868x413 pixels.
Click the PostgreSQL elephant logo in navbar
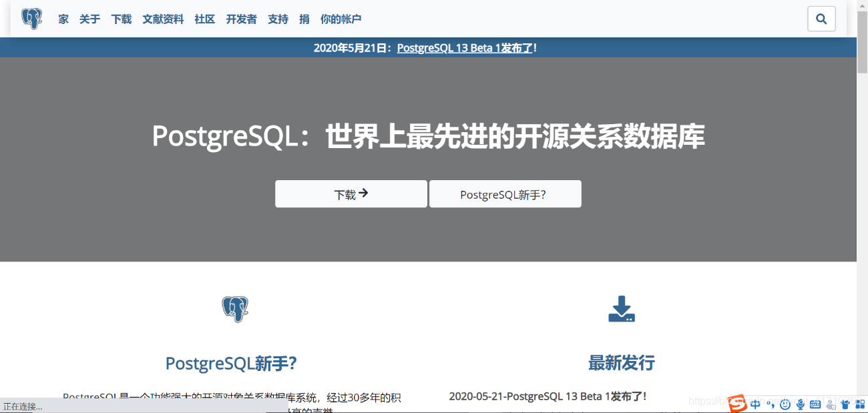(31, 18)
